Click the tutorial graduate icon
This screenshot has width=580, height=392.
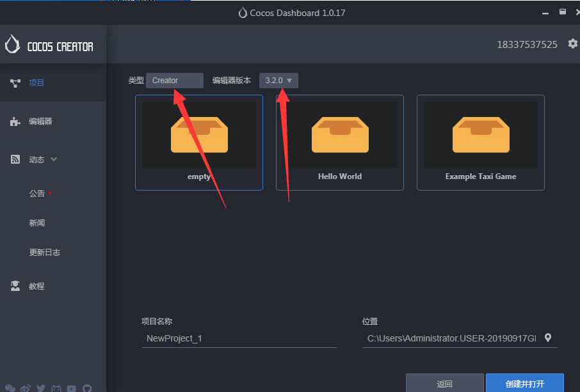15,286
